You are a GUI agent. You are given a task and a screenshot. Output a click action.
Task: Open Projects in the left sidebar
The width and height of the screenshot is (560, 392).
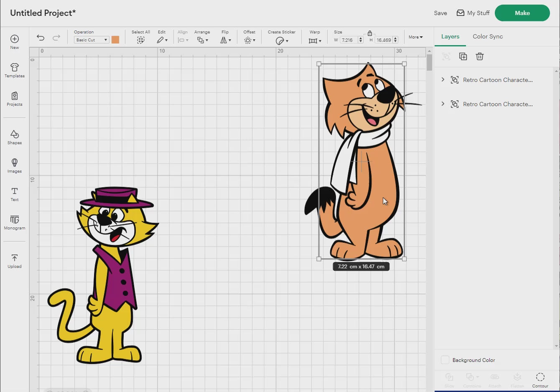point(15,99)
